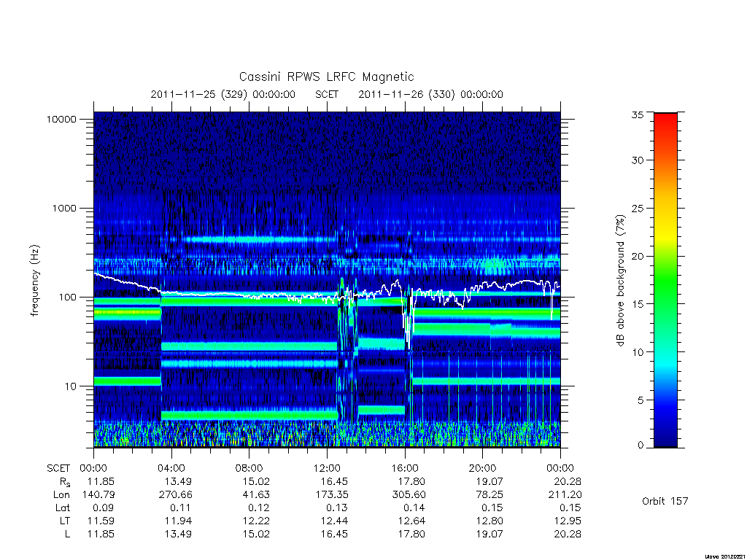Select the start date '2011-11-25 (329) 00:00:00'
Image resolution: width=747 pixels, height=560 pixels.
click(x=222, y=94)
